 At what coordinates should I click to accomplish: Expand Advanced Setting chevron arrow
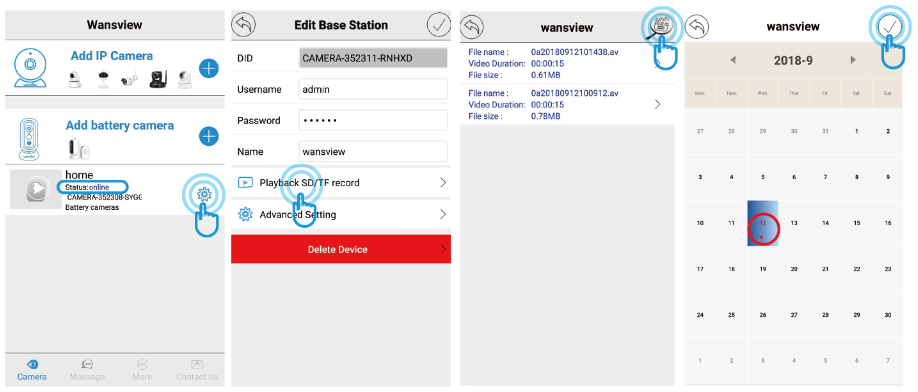(x=443, y=214)
